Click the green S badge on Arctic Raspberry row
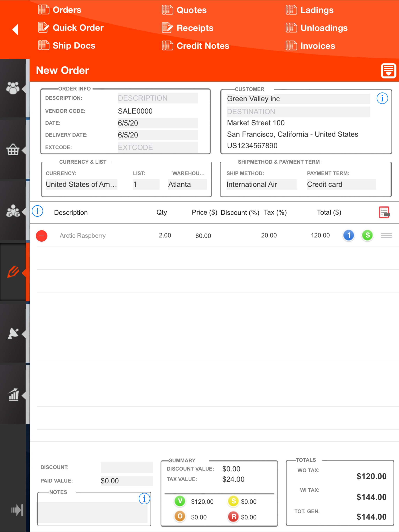 pos(367,235)
